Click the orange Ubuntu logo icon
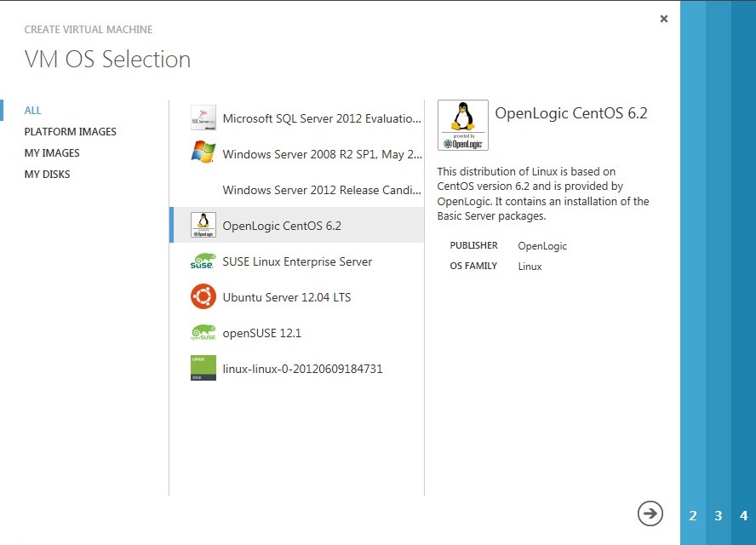 click(203, 297)
